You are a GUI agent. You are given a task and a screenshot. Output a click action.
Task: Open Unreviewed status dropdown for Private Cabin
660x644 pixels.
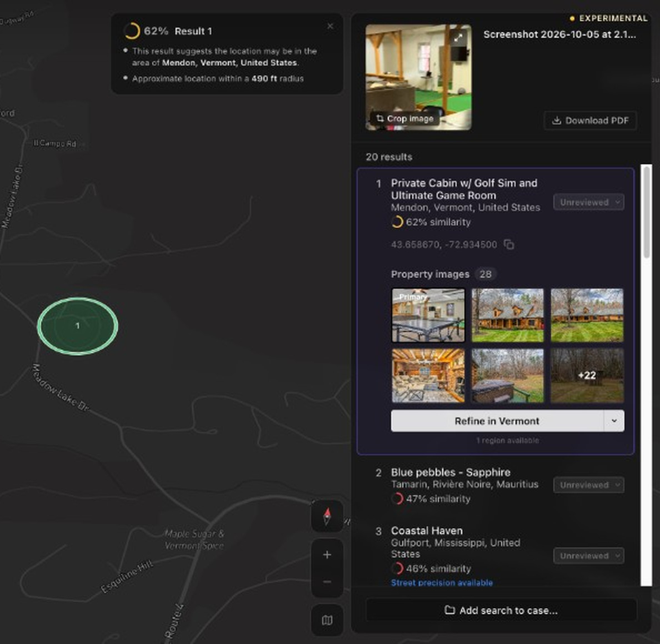[x=588, y=202]
